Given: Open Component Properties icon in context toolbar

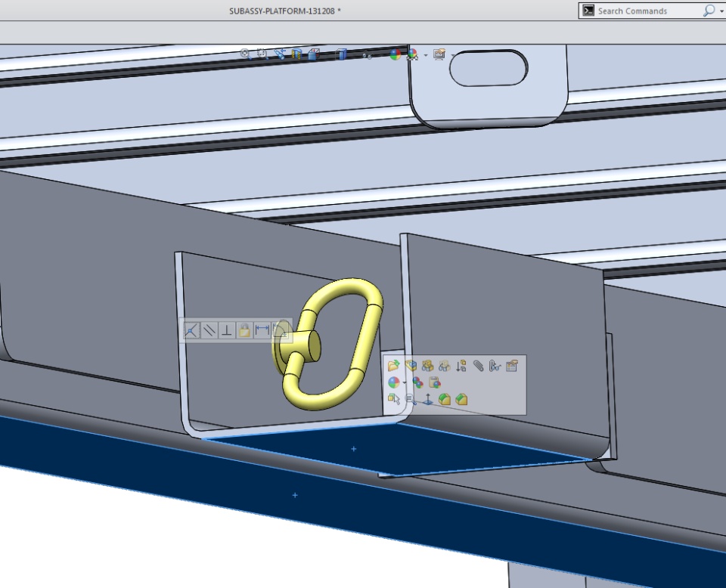Looking at the screenshot, I should tap(512, 366).
